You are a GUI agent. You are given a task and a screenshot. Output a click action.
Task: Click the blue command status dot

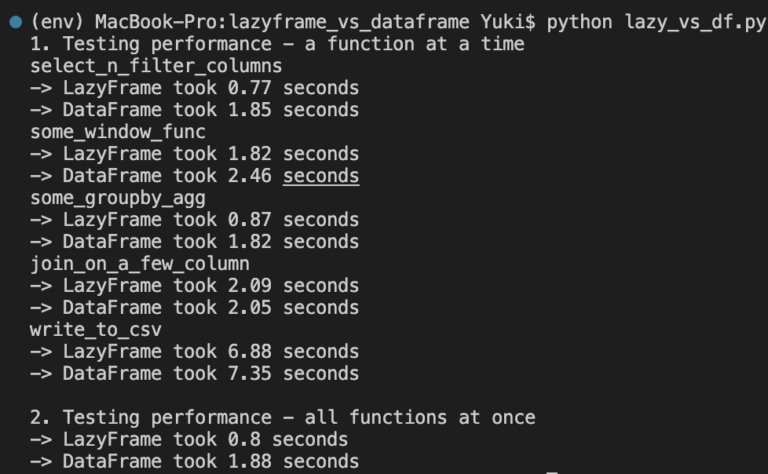coord(16,22)
